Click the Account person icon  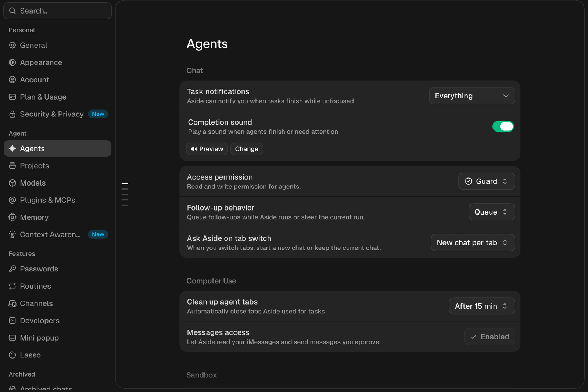click(12, 80)
